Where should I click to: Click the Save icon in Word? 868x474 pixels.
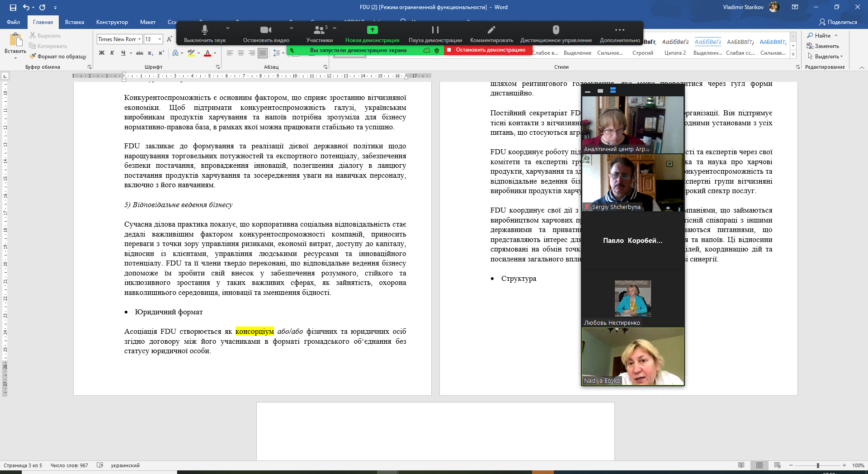(x=13, y=7)
